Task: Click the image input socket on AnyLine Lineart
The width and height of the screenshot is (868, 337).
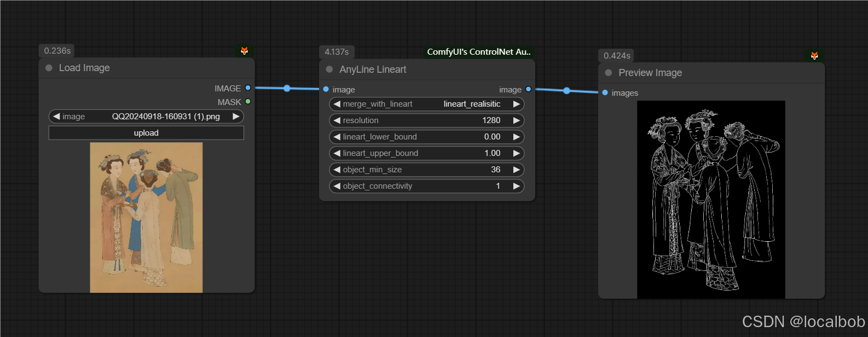Action: click(x=326, y=89)
